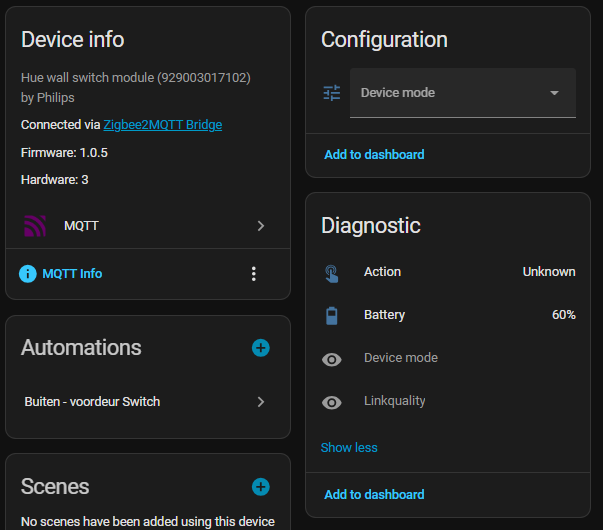The height and width of the screenshot is (530, 603).
Task: Click the Action gesture tap icon
Action: [332, 272]
